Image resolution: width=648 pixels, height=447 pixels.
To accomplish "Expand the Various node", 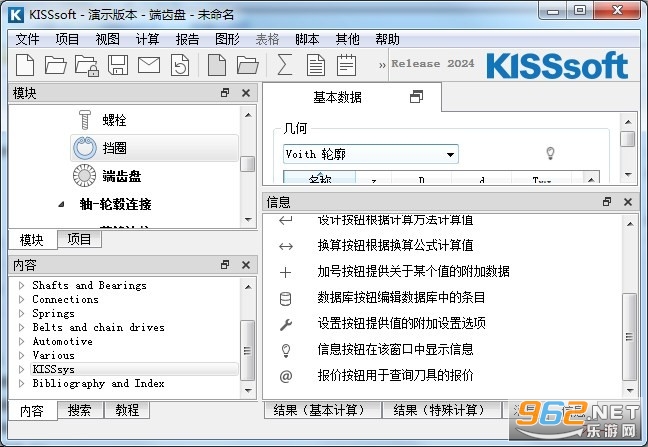I will [21, 355].
